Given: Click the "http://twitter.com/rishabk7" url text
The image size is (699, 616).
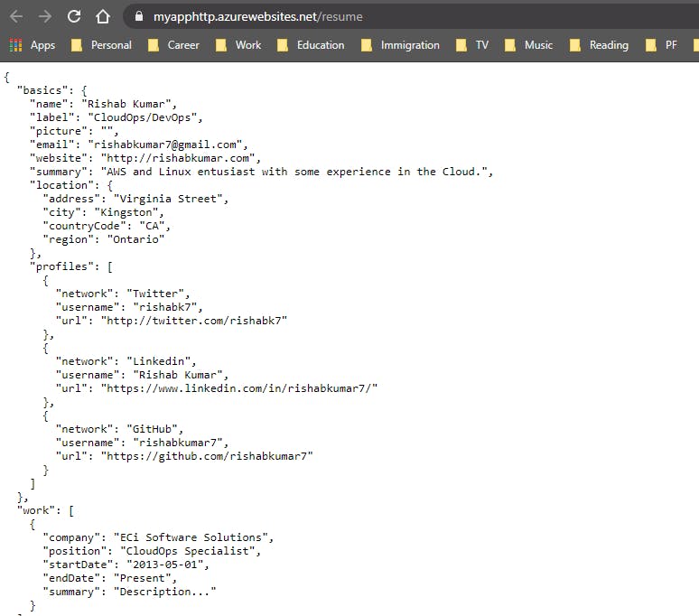Looking at the screenshot, I should click(194, 321).
